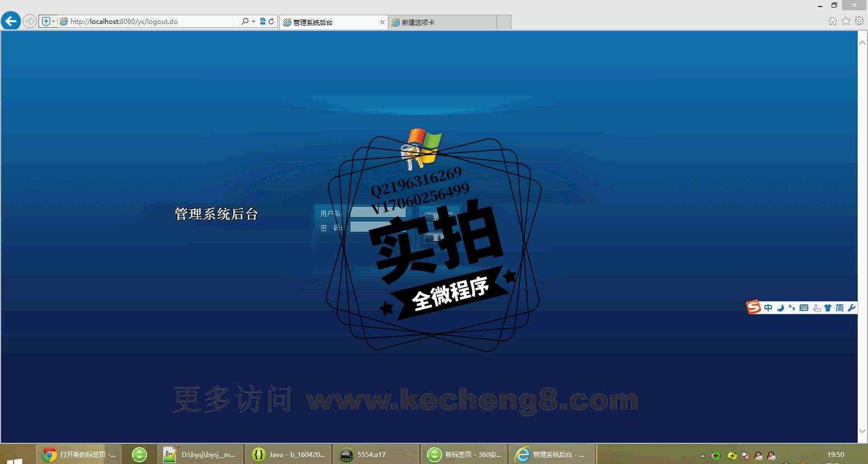Screen dimensions: 868x464
Task: Toggle Chinese/English mode on Sogou bar
Action: (768, 308)
